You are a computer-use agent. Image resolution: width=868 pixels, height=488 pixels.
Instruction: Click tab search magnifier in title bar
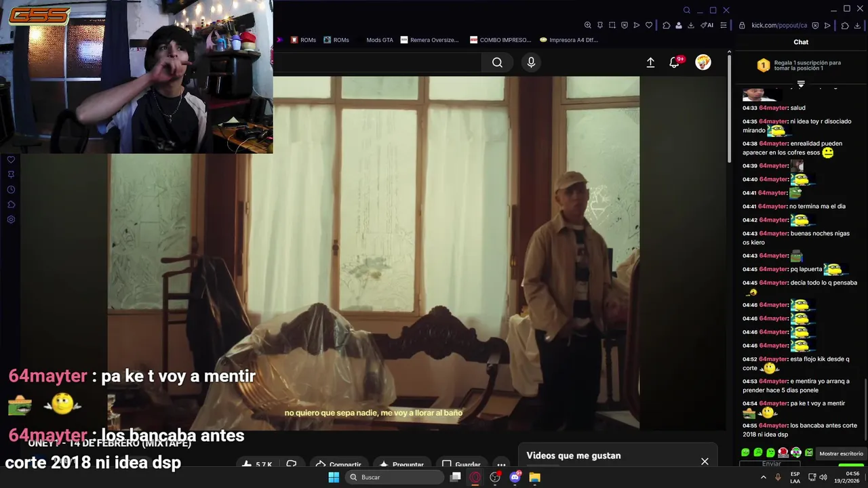(x=687, y=10)
